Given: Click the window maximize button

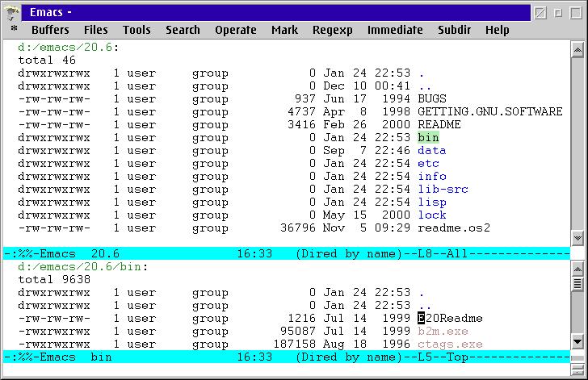Looking at the screenshot, I should pyautogui.click(x=576, y=13).
